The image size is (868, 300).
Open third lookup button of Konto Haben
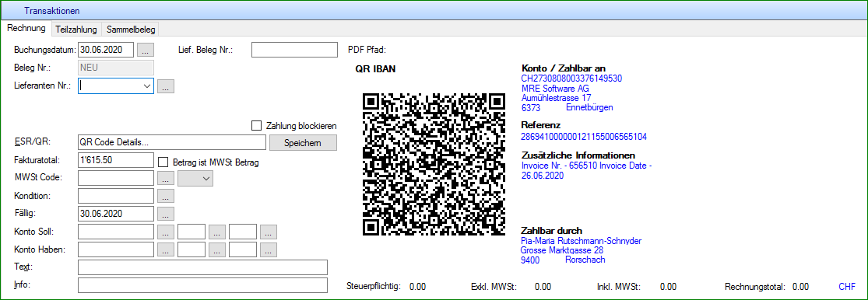269,249
